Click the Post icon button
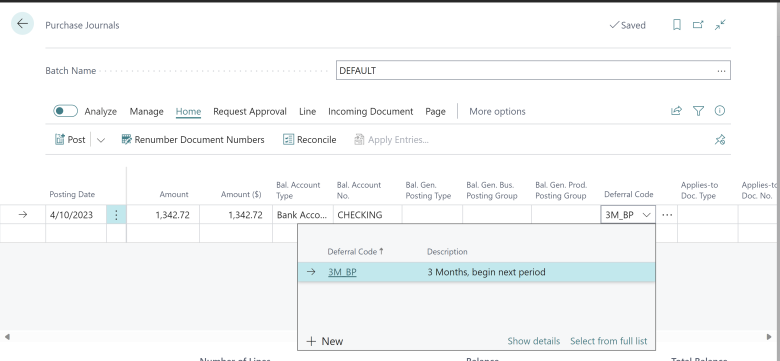Viewport: 780px width, 361px height. coord(70,140)
